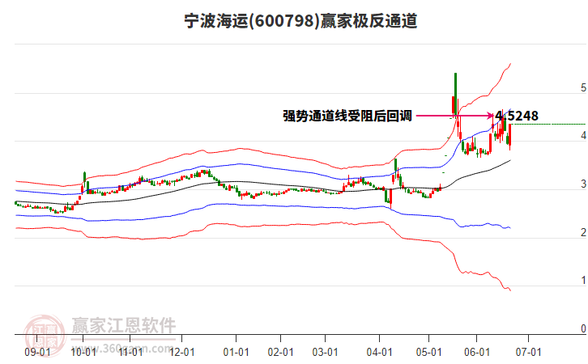The width and height of the screenshot is (588, 364).
Task: Select the annotation text 强势通道线受阻后回调
Action: coord(347,116)
